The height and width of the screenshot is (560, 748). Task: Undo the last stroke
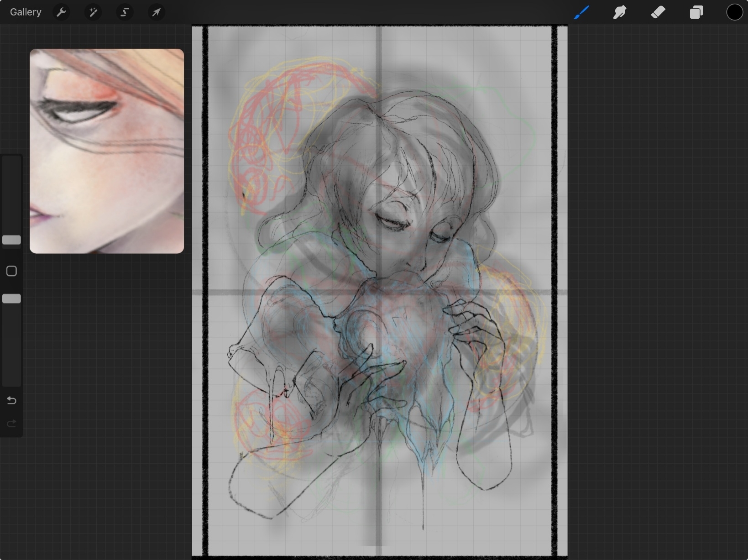click(x=11, y=401)
